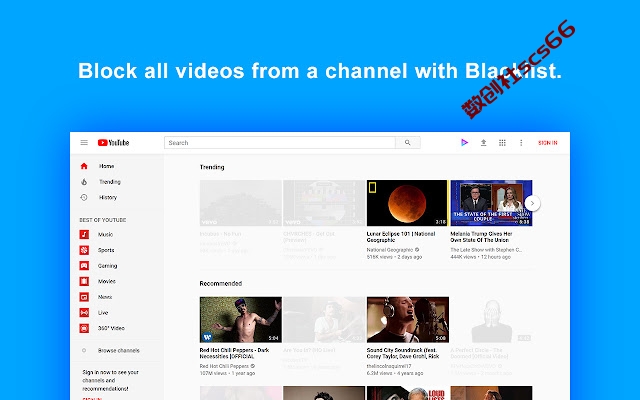Click the Melania Trump video title

click(x=481, y=237)
